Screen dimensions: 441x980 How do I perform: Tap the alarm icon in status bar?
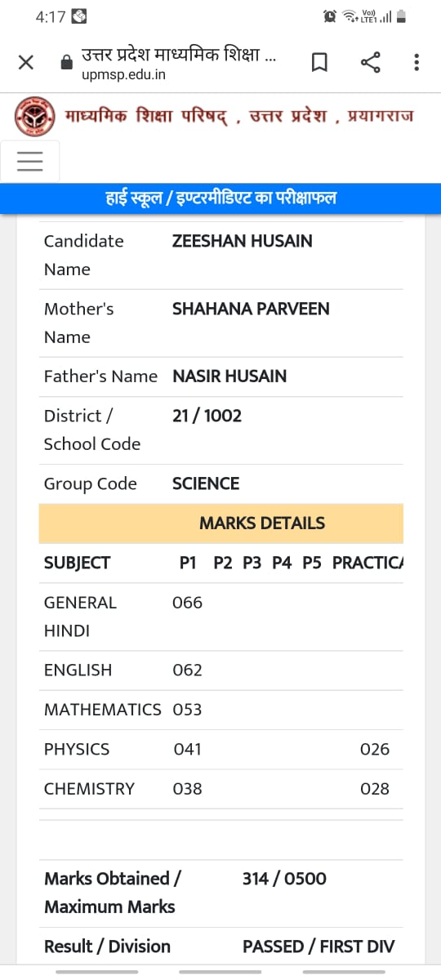pos(330,16)
